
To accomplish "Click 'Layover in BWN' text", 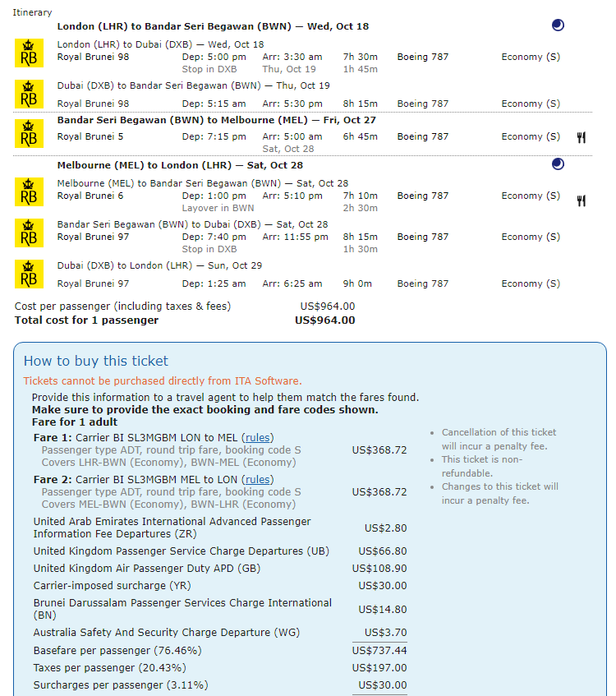I will tap(218, 208).
